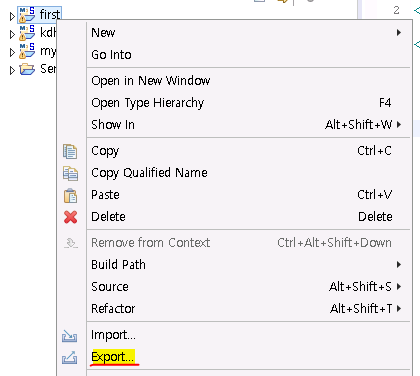Click the Copy icon in context menu
420x376 pixels.
(70, 151)
